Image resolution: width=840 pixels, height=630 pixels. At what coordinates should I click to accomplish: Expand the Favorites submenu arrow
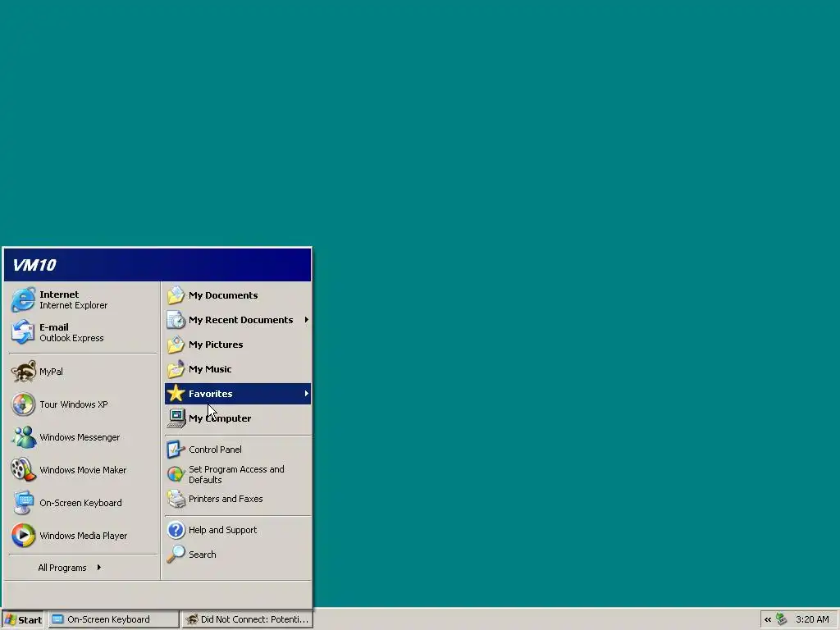[307, 394]
